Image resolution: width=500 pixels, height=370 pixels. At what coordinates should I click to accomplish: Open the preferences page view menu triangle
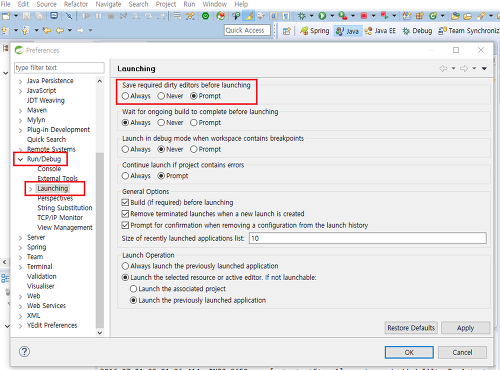pyautogui.click(x=484, y=68)
